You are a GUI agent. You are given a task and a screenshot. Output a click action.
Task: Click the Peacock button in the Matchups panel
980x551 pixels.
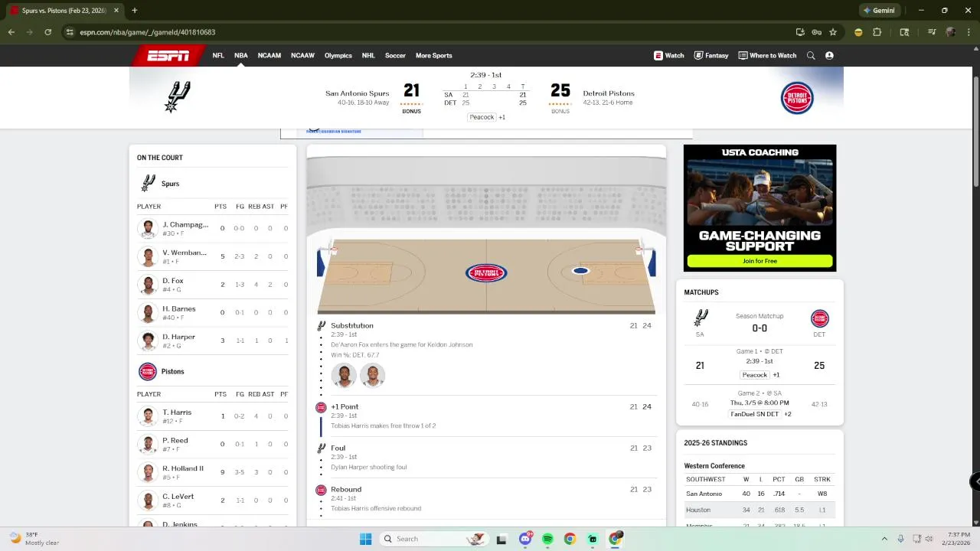pos(754,375)
